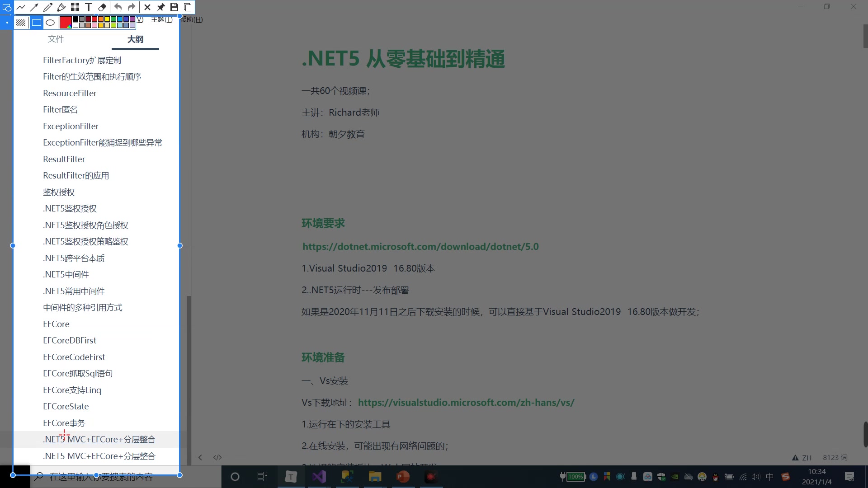Jump to EFCore事务 outline entry
Viewport: 868px width, 488px height.
[64, 423]
